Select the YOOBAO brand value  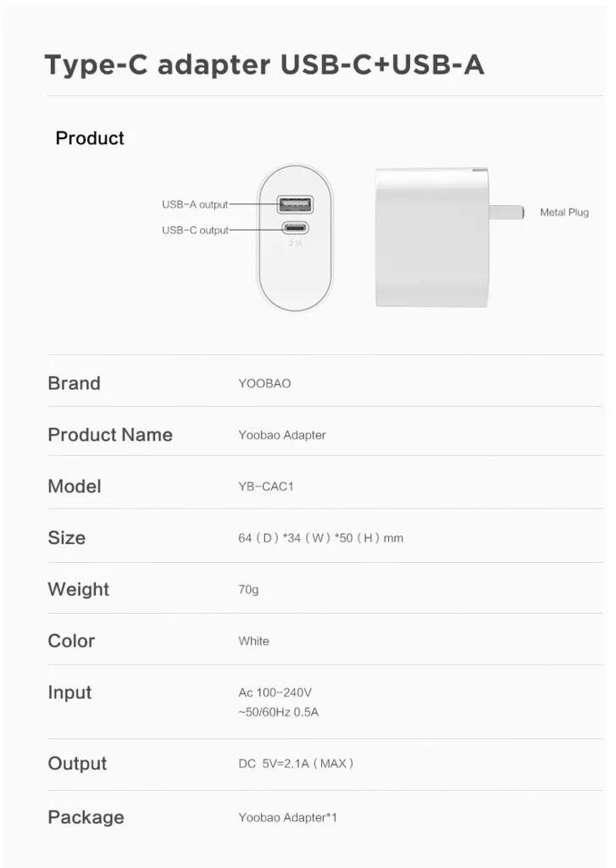(264, 383)
